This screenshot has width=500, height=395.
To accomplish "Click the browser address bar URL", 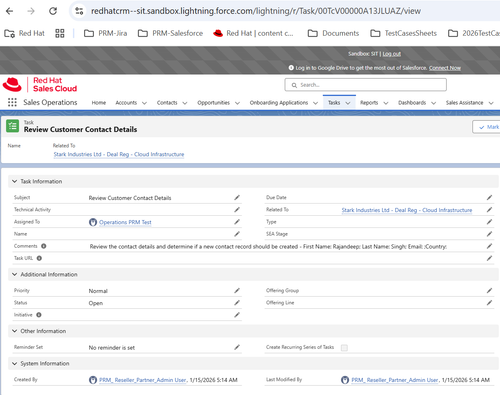I will pyautogui.click(x=256, y=11).
